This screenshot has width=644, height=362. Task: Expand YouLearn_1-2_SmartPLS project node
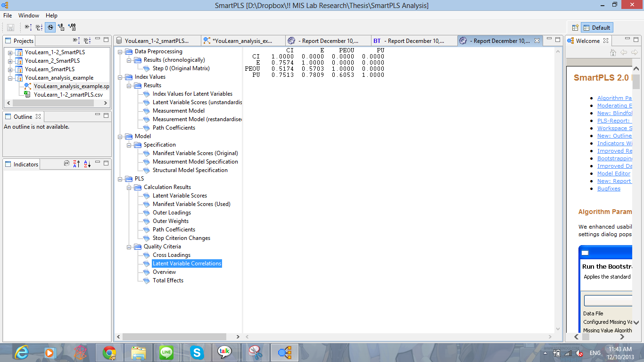click(10, 52)
